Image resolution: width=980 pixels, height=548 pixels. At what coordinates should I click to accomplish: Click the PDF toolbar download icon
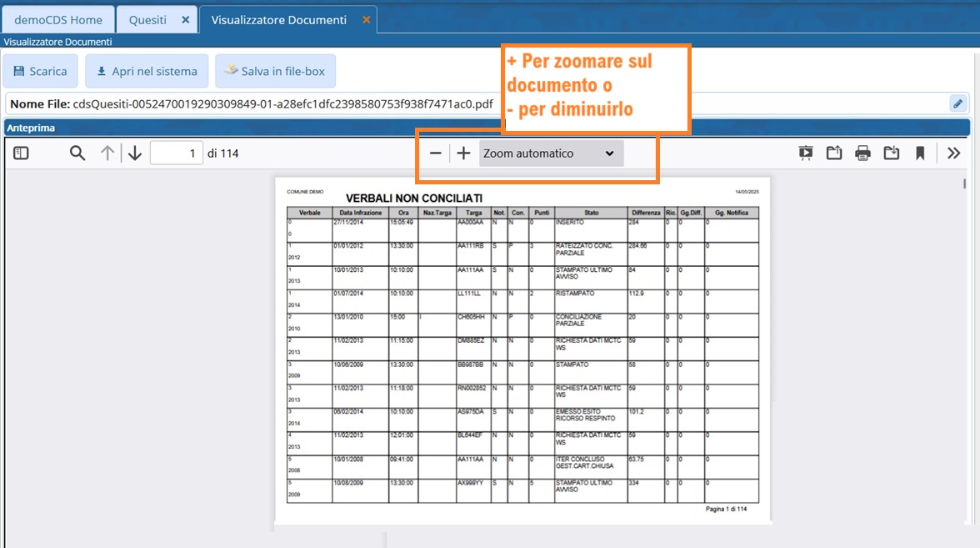(x=892, y=153)
